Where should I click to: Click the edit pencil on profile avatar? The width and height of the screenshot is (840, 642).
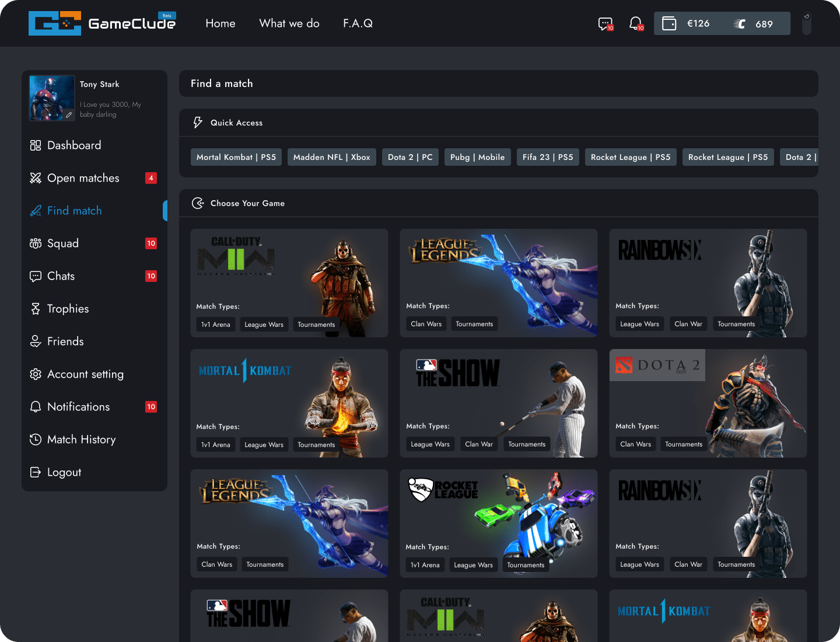point(69,115)
